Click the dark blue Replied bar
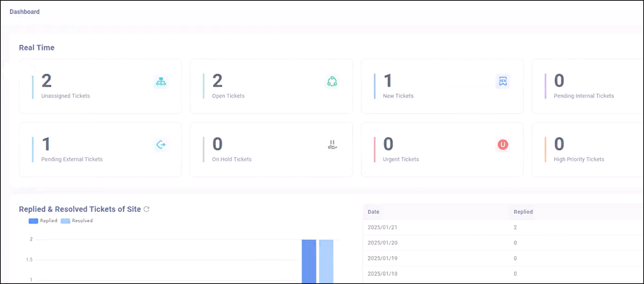 pos(309,261)
